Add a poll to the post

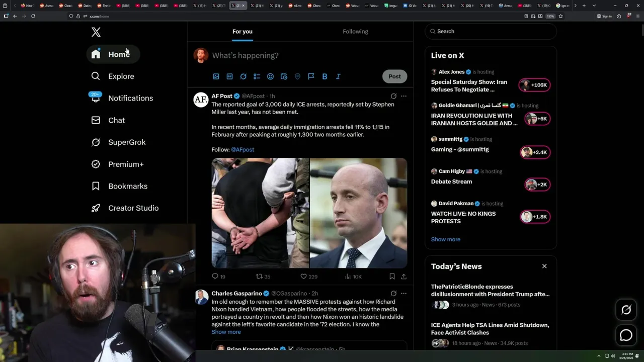pyautogui.click(x=257, y=76)
